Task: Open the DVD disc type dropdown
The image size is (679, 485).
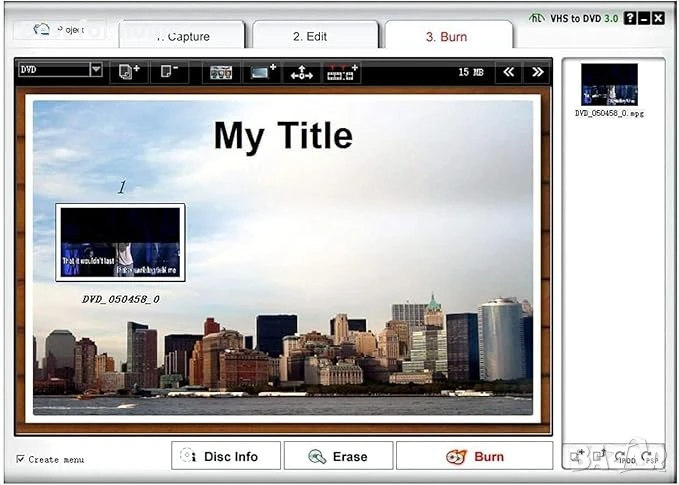Action: coord(96,70)
